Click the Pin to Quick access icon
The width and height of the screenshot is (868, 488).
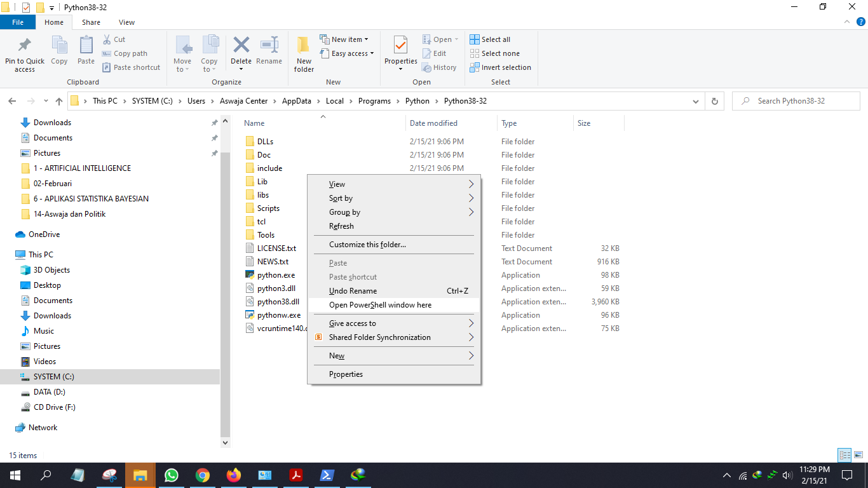[x=24, y=53]
